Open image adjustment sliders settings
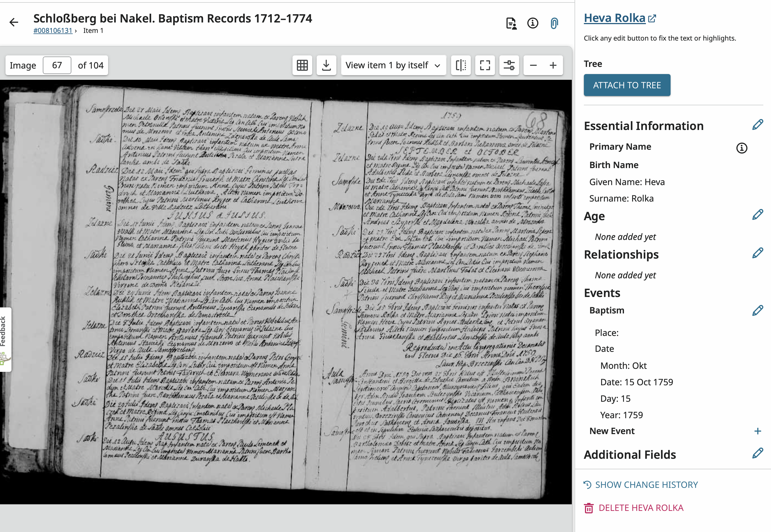 (509, 65)
